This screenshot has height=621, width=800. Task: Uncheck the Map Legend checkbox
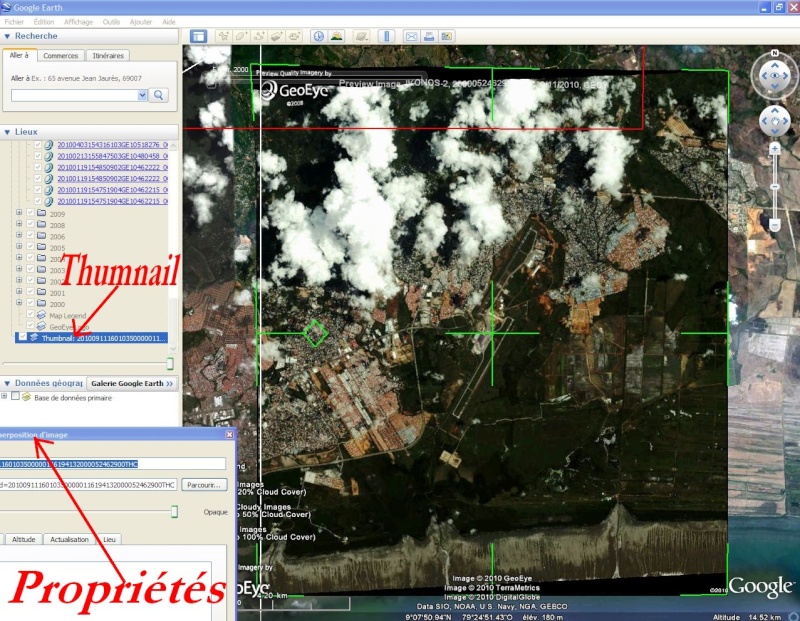[30, 315]
